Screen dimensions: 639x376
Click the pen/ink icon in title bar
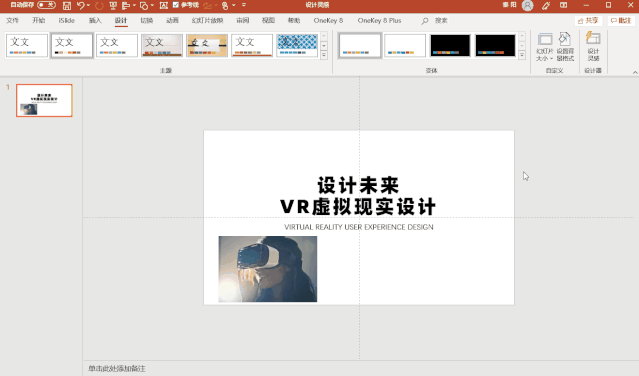point(546,5)
